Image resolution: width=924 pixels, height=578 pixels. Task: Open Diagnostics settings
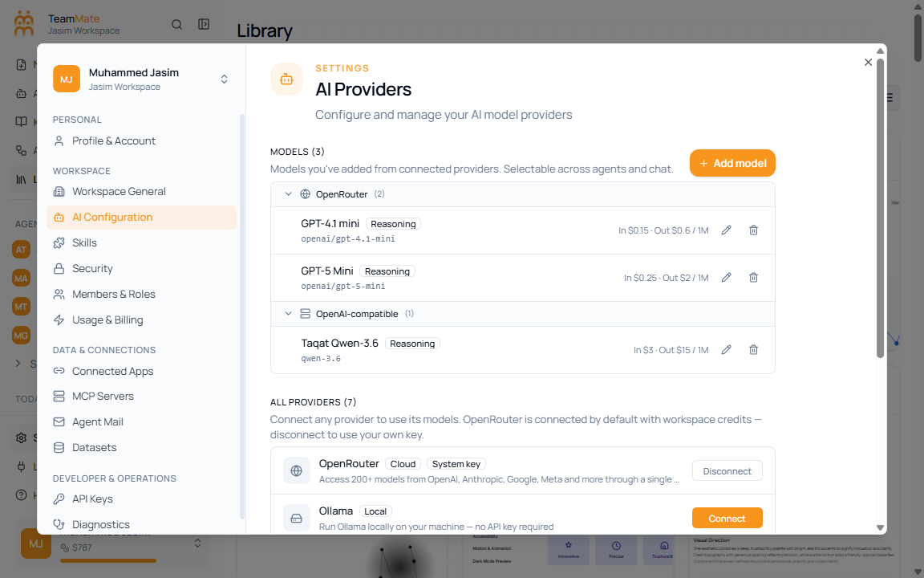point(141,524)
